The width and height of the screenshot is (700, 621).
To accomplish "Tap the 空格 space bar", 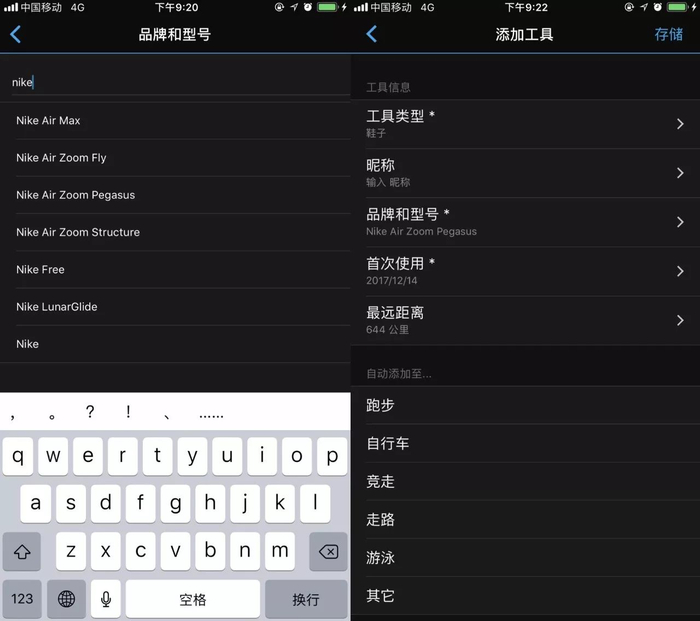I will (x=193, y=599).
